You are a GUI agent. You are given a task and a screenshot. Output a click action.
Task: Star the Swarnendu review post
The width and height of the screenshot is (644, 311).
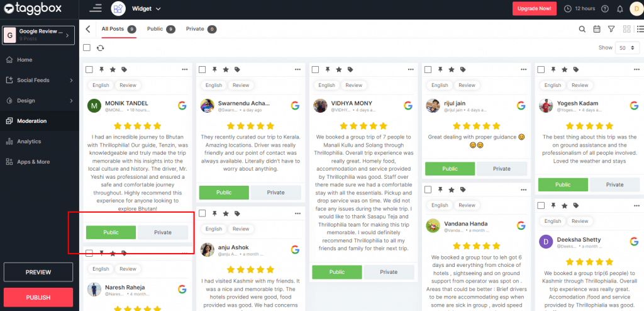[226, 69]
